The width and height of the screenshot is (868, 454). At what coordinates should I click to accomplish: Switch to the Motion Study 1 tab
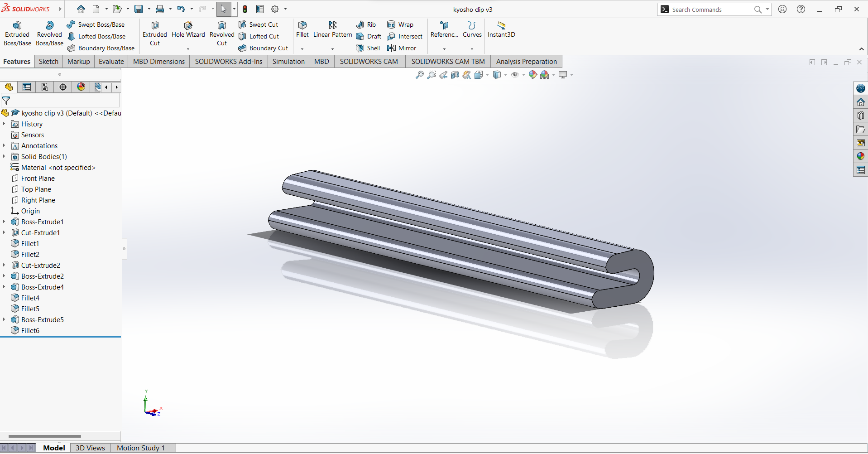141,448
